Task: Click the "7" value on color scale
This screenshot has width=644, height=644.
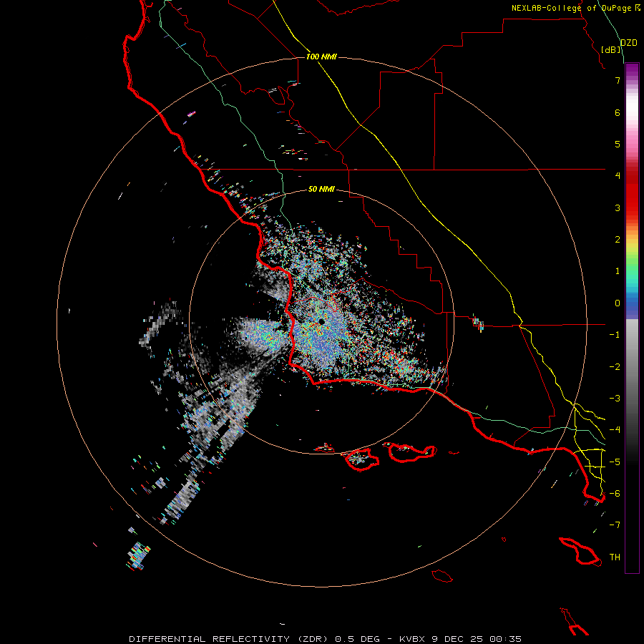Action: (618, 80)
